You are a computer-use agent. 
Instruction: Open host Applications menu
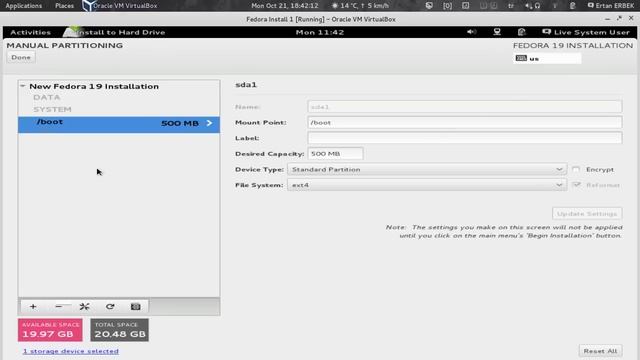point(24,6)
